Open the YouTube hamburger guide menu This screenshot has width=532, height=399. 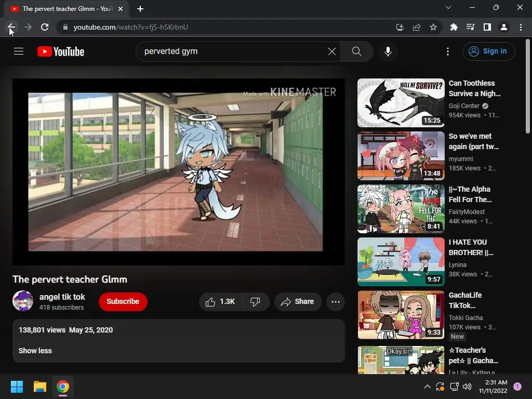point(19,51)
